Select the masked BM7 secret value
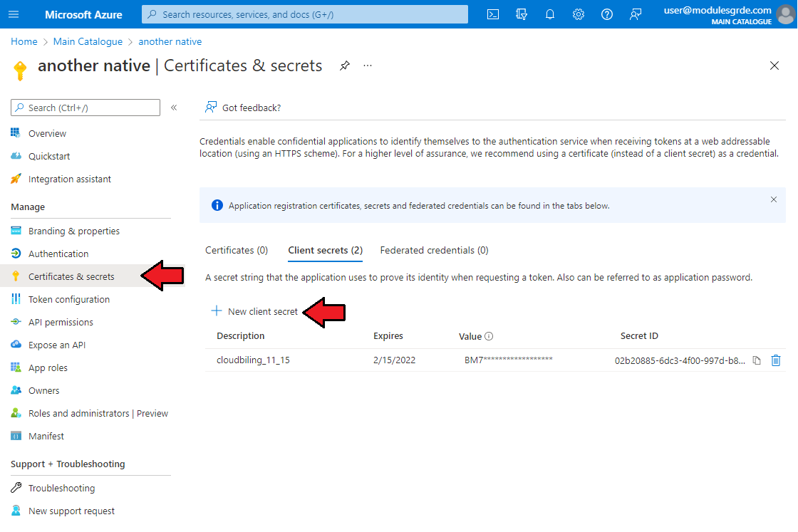Viewport: 798px width, 532px height. coord(509,360)
